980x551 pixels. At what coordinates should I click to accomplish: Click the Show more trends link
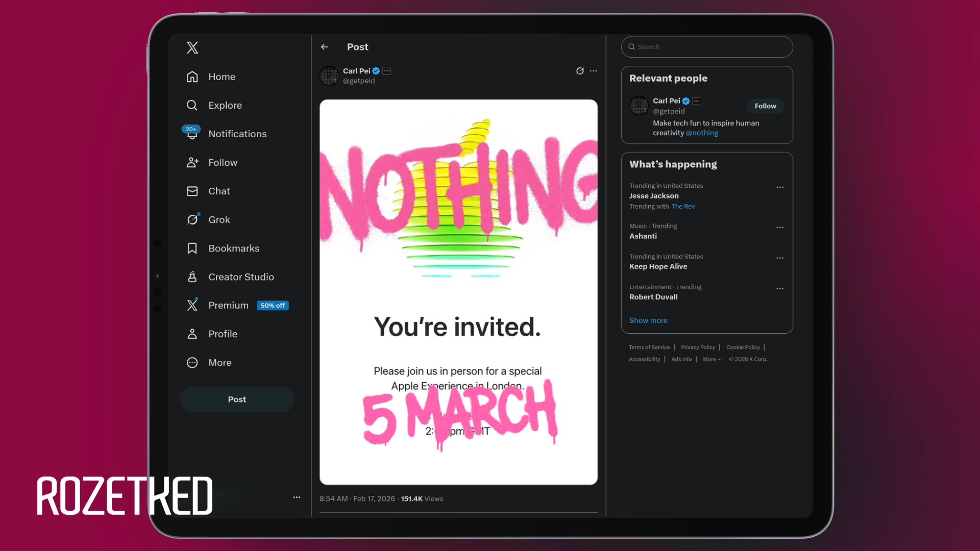(x=648, y=320)
